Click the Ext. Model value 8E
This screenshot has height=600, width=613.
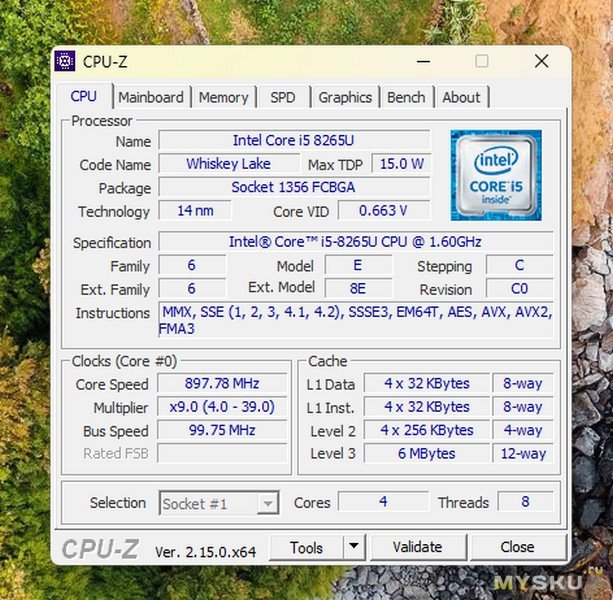coord(358,289)
